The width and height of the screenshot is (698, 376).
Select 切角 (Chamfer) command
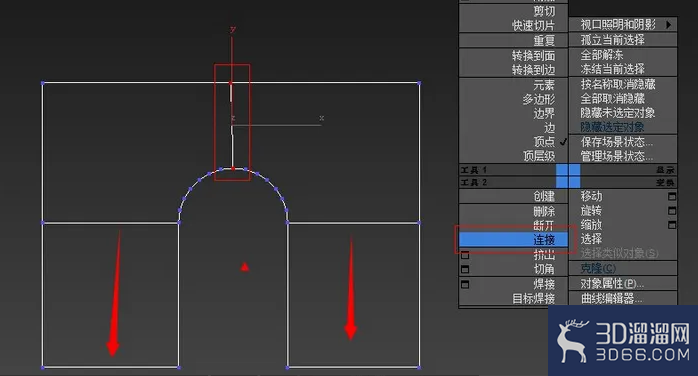click(x=544, y=269)
